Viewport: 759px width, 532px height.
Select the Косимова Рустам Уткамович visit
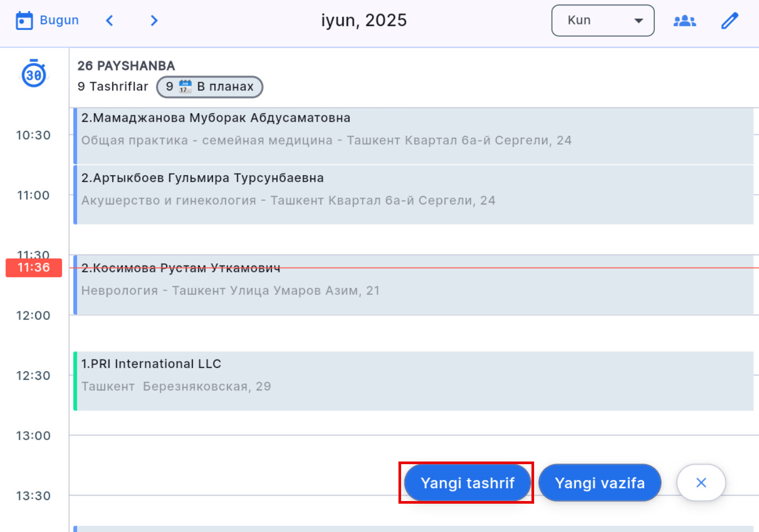tap(413, 285)
